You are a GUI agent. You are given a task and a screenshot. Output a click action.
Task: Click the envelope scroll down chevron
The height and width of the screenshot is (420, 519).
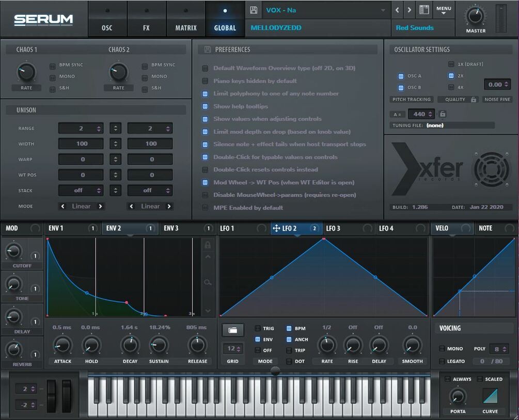click(x=208, y=310)
